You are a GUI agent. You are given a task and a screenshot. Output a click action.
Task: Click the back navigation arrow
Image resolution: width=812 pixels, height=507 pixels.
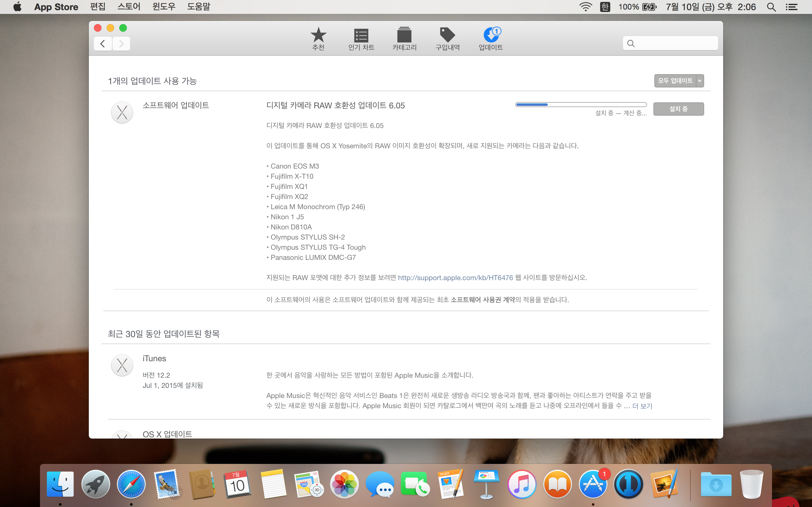pos(103,44)
